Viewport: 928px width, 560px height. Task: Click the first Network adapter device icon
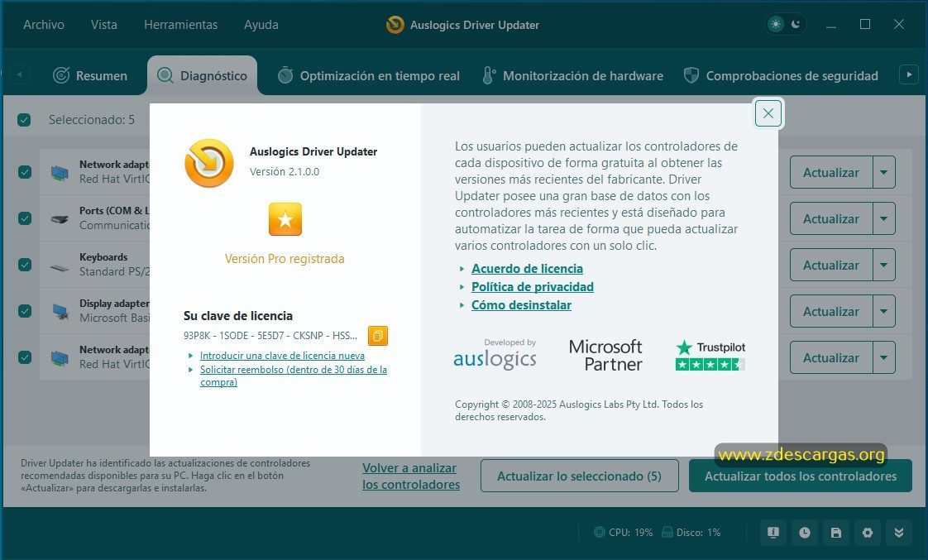point(60,172)
